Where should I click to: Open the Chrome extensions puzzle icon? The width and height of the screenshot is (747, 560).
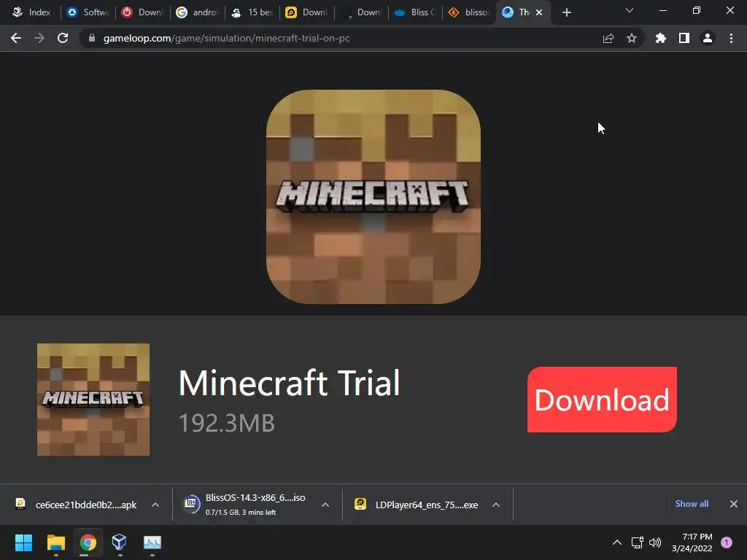click(x=661, y=38)
